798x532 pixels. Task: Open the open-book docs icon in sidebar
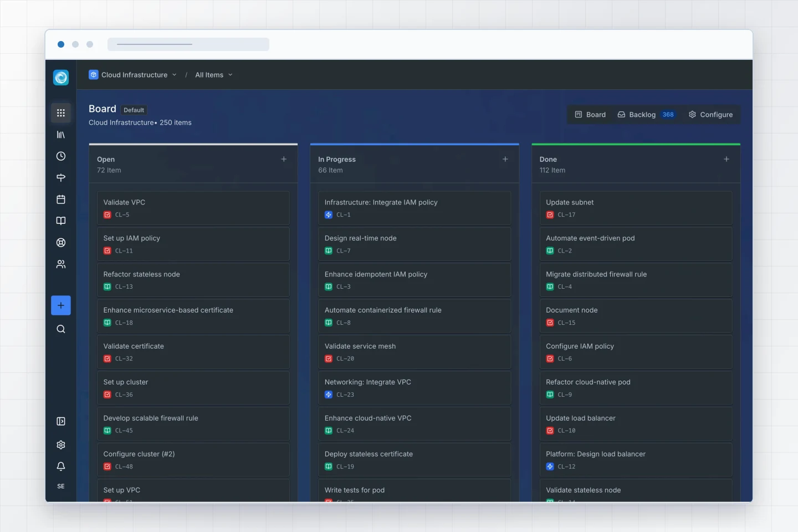tap(61, 221)
